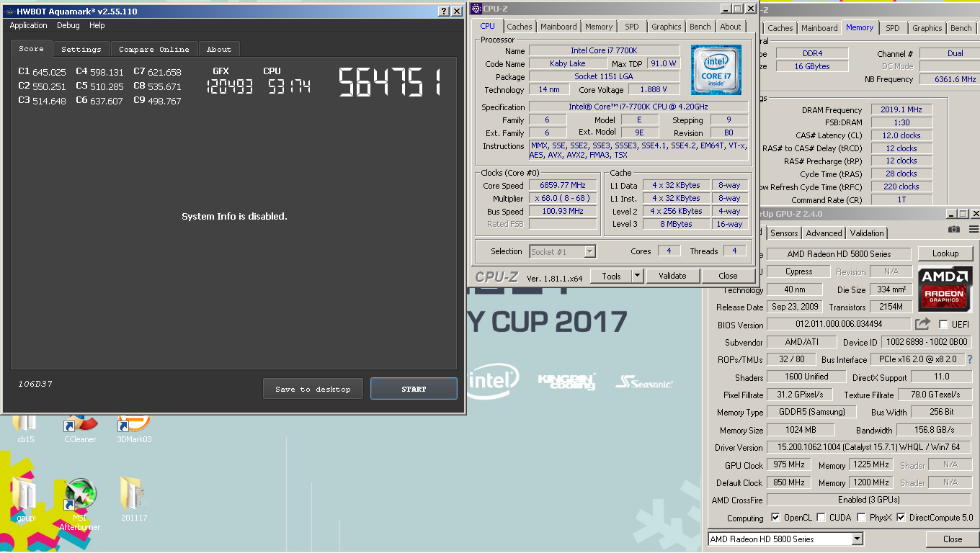Image resolution: width=980 pixels, height=553 pixels.
Task: Open the cb15 folder on the desktop
Action: [25, 425]
